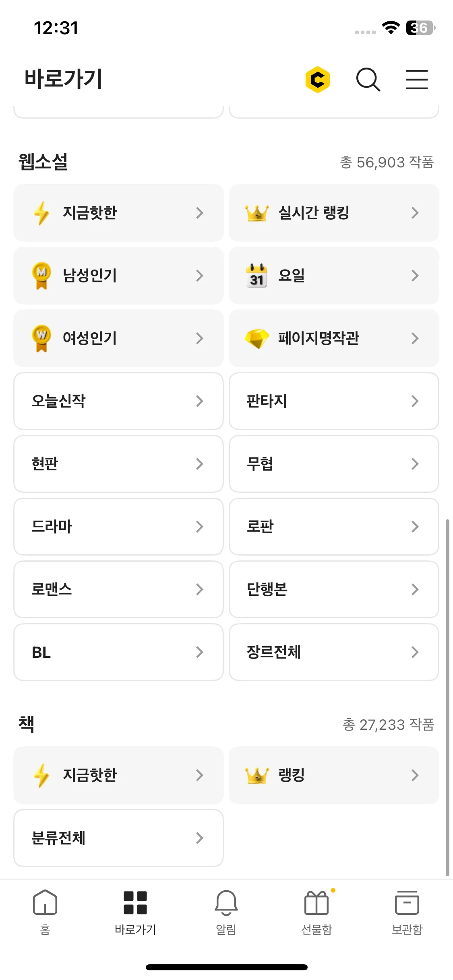Tap the lightning icon in 웹소설 지금핫한
Image resolution: width=453 pixels, height=980 pixels.
tap(41, 213)
